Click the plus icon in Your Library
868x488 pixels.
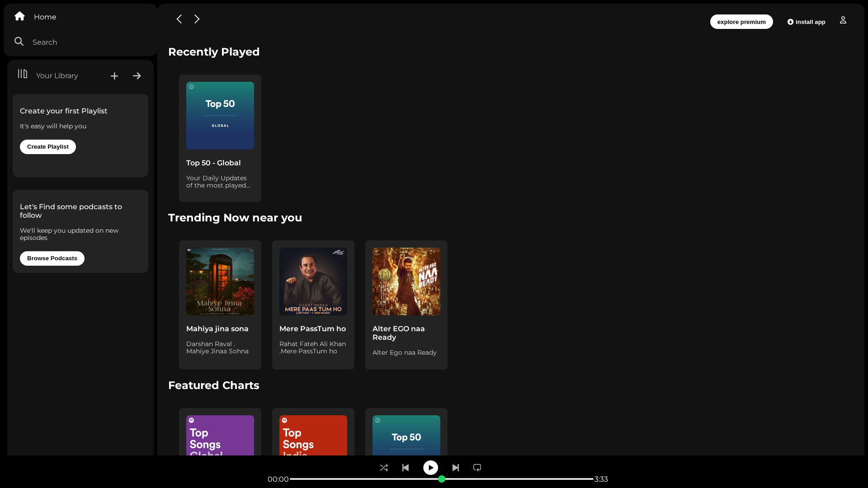[114, 76]
